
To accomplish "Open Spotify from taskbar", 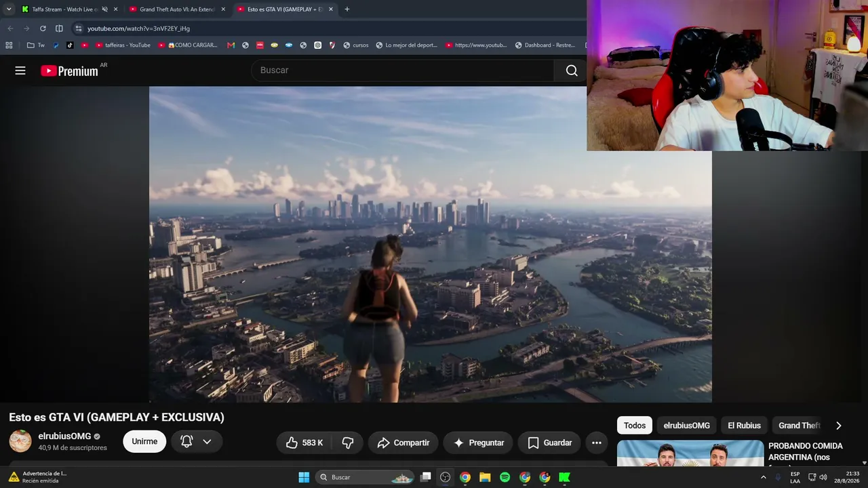I will [505, 477].
